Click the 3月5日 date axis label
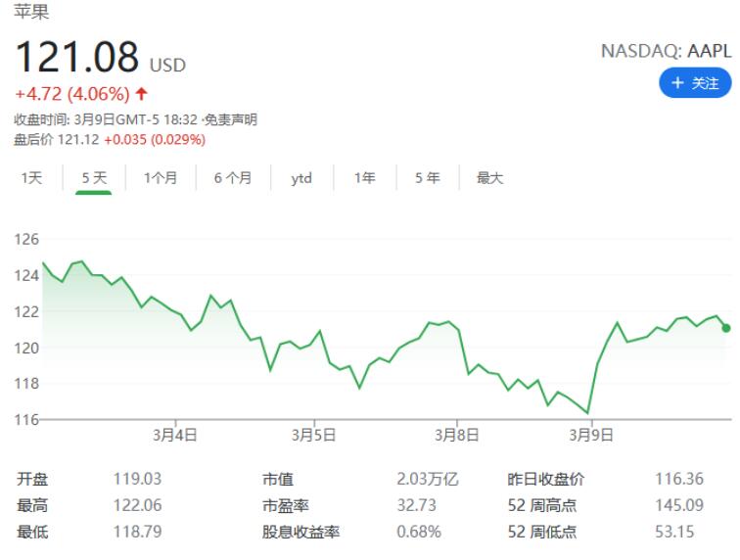This screenshot has width=740, height=560. pyautogui.click(x=313, y=435)
